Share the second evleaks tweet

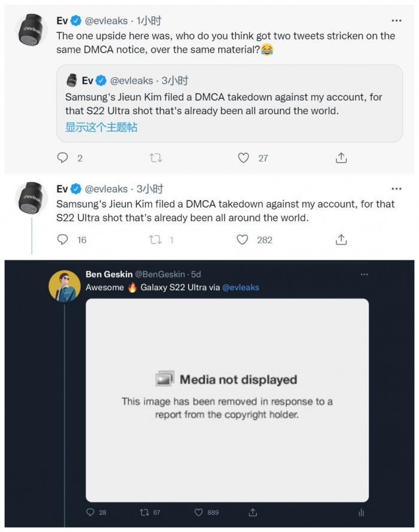click(341, 239)
